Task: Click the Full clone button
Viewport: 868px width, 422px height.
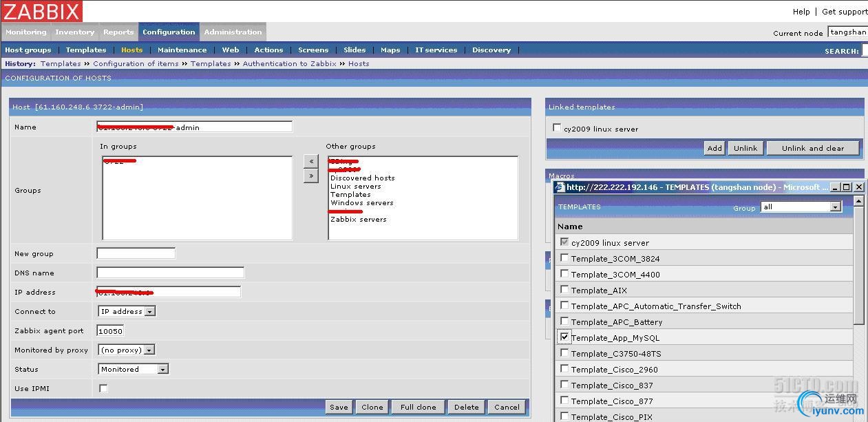Action: (419, 407)
